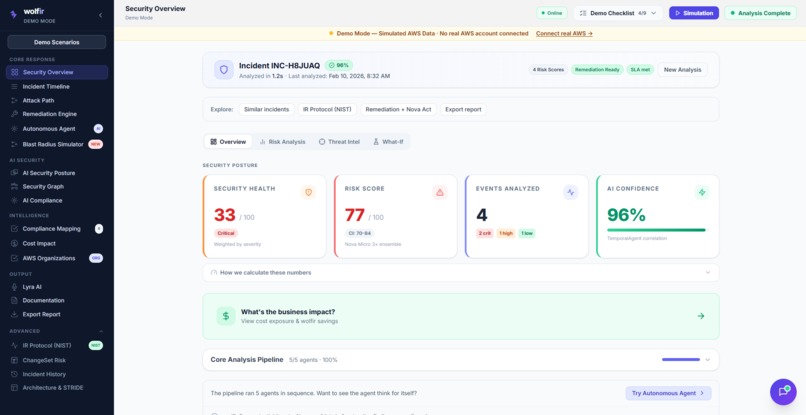Screen dimensions: 806x415
Task: Start the Simulation button
Action: pos(694,13)
